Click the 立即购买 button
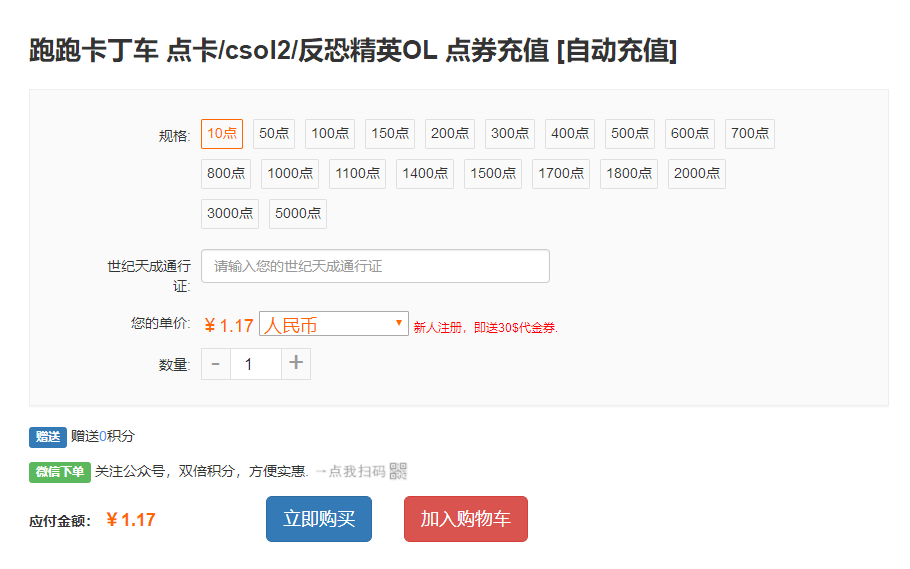Screen dimensions: 910x569 pyautogui.click(x=319, y=519)
